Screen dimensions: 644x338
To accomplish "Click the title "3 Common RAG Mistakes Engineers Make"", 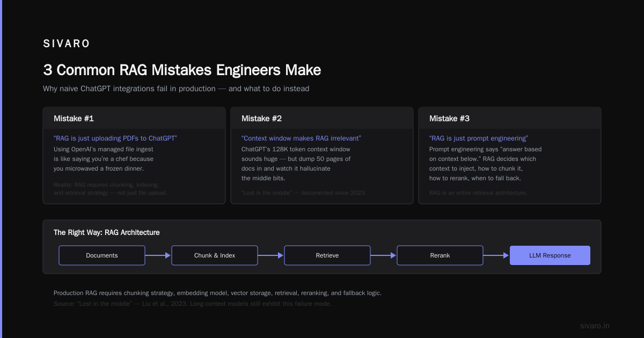I will click(x=182, y=70).
